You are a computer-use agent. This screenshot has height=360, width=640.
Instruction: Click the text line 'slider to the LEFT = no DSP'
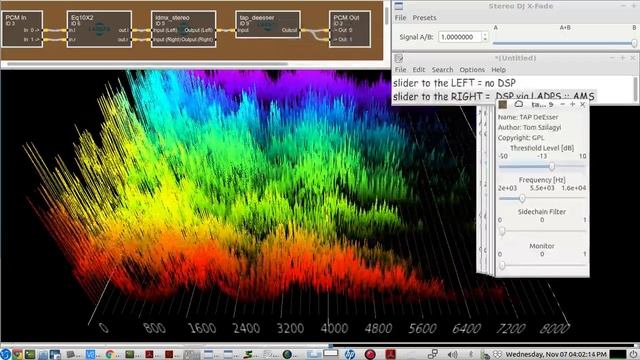pos(454,83)
